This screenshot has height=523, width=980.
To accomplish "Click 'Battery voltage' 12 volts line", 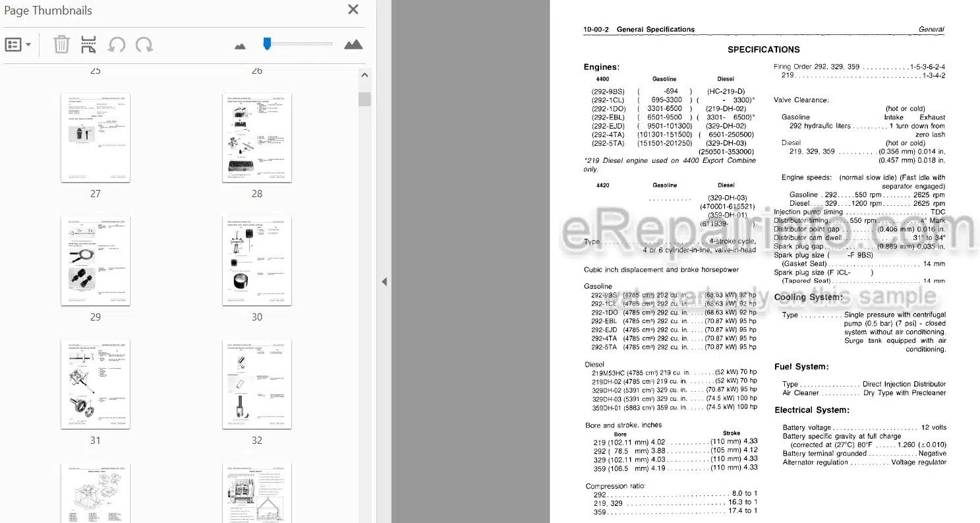I will pos(864,427).
